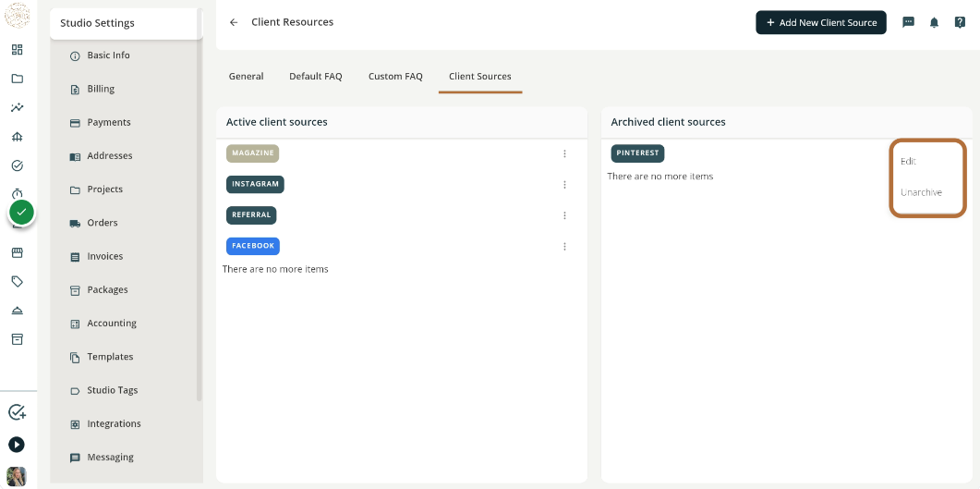
Task: Open the three-dot menu for Referral
Action: tap(564, 215)
